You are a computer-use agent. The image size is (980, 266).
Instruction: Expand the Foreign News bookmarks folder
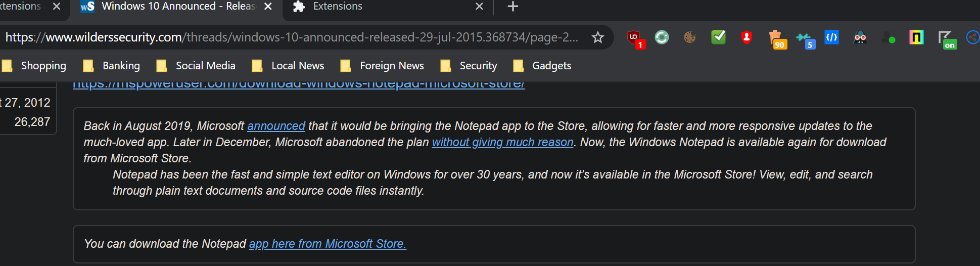(382, 66)
